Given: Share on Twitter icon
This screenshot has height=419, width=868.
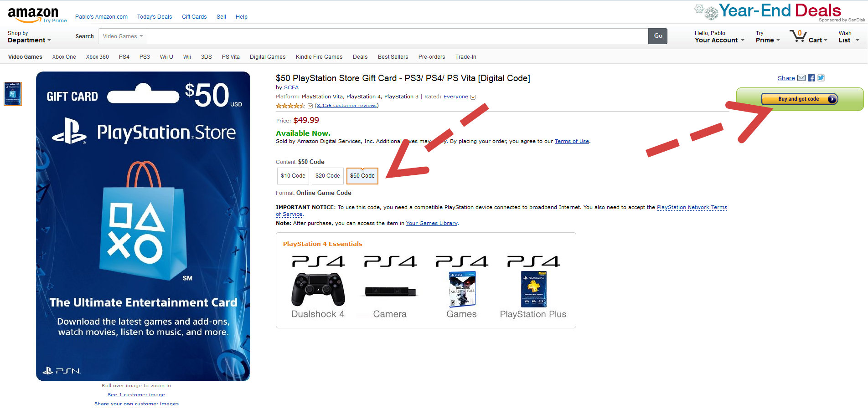Looking at the screenshot, I should point(821,78).
